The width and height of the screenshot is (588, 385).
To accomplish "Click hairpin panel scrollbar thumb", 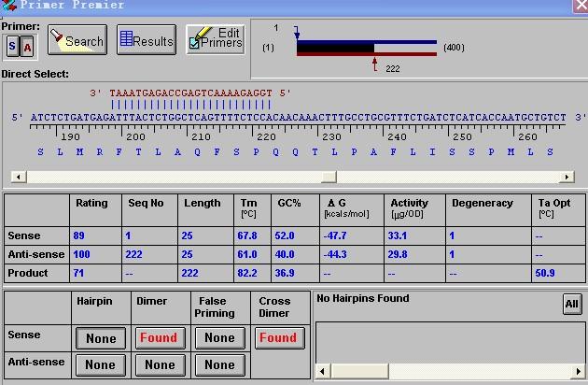I will [359, 372].
